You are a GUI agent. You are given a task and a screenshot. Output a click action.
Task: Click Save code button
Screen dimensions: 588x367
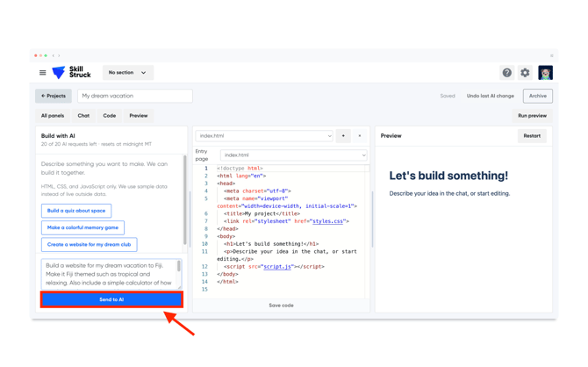click(x=281, y=306)
